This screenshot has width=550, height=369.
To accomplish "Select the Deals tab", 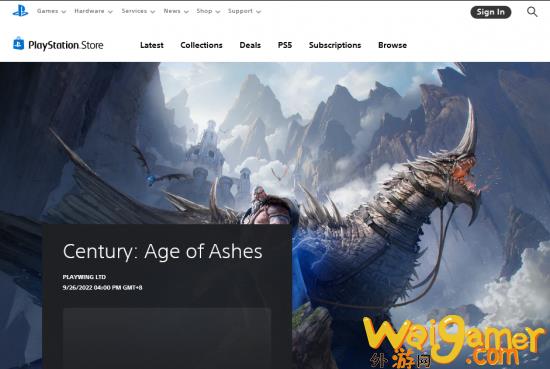I will click(x=250, y=45).
